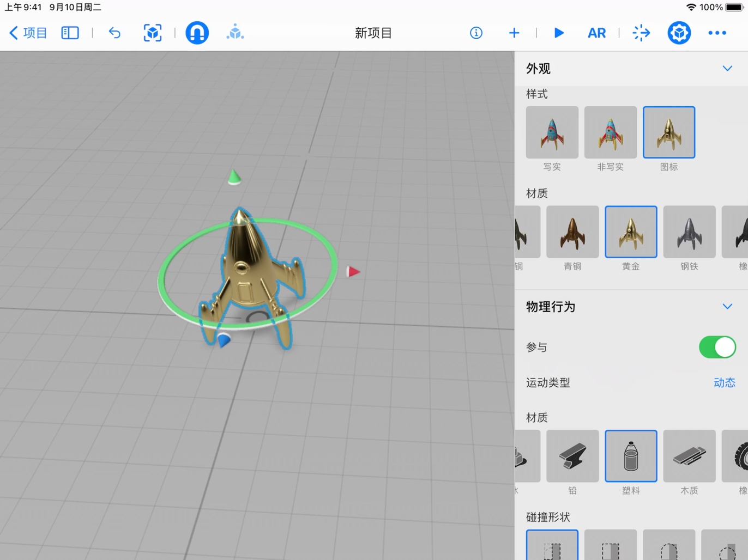Change 运动类型 via 动态 value
The height and width of the screenshot is (560, 748).
pyautogui.click(x=724, y=383)
